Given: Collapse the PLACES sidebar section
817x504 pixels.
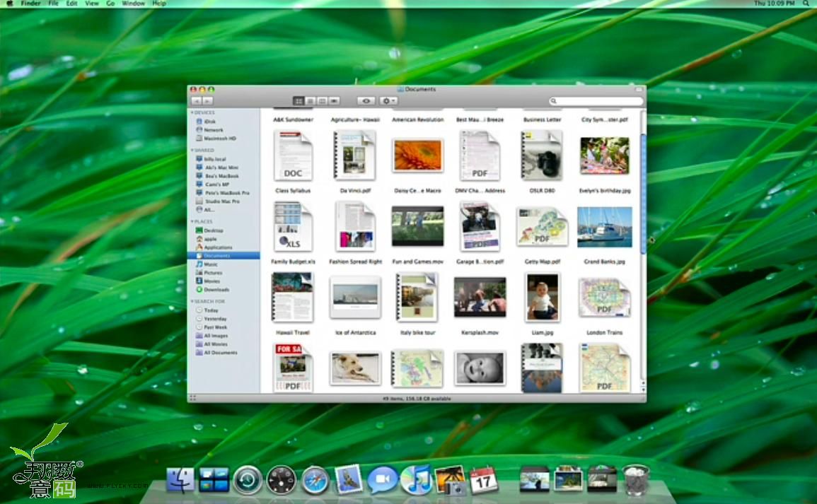Looking at the screenshot, I should 192,221.
